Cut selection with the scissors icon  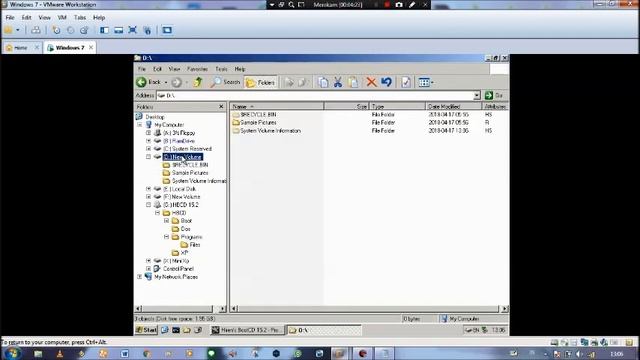point(338,82)
